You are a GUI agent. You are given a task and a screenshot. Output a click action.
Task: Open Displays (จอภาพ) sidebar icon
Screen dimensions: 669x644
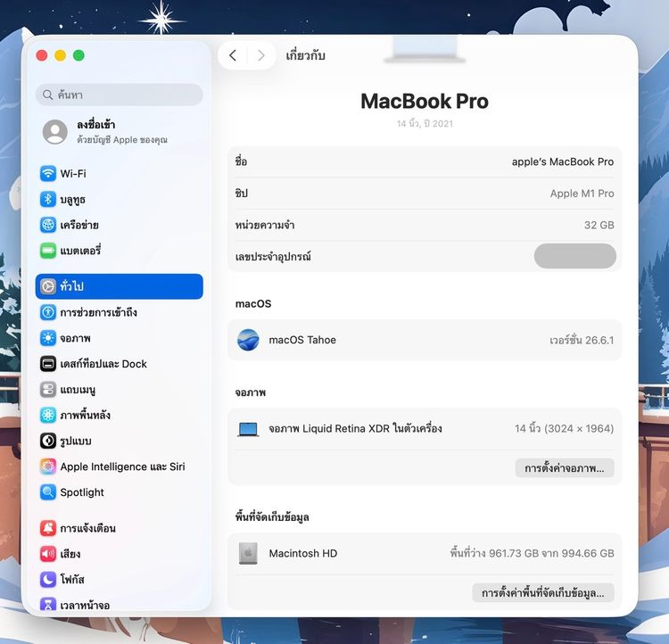pyautogui.click(x=48, y=338)
